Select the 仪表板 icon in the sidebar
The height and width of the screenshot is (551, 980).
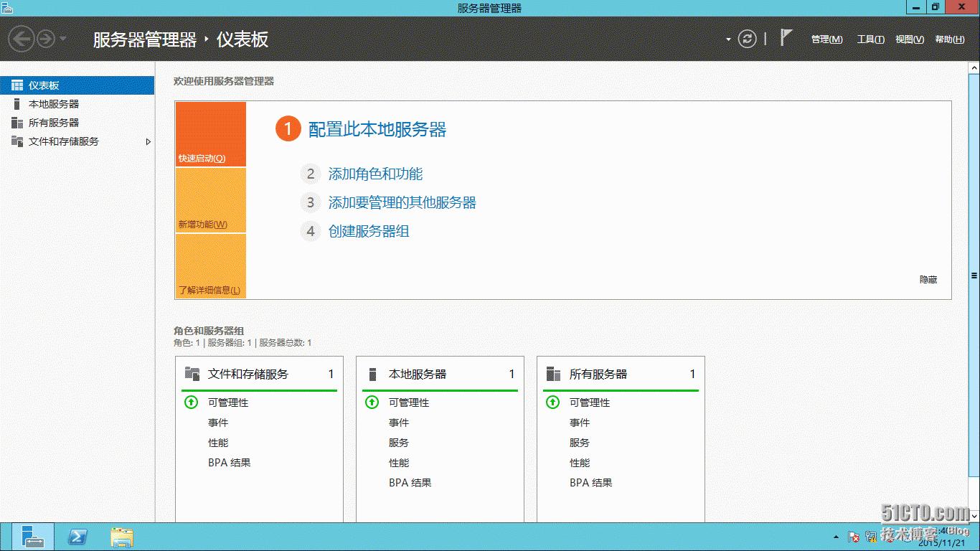[17, 85]
